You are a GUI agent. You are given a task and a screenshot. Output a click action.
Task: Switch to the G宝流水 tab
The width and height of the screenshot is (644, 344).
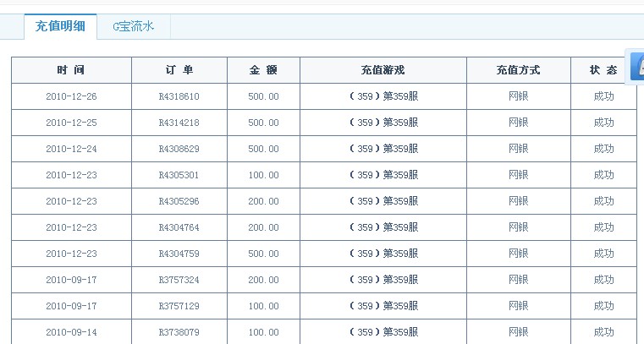[x=134, y=27]
